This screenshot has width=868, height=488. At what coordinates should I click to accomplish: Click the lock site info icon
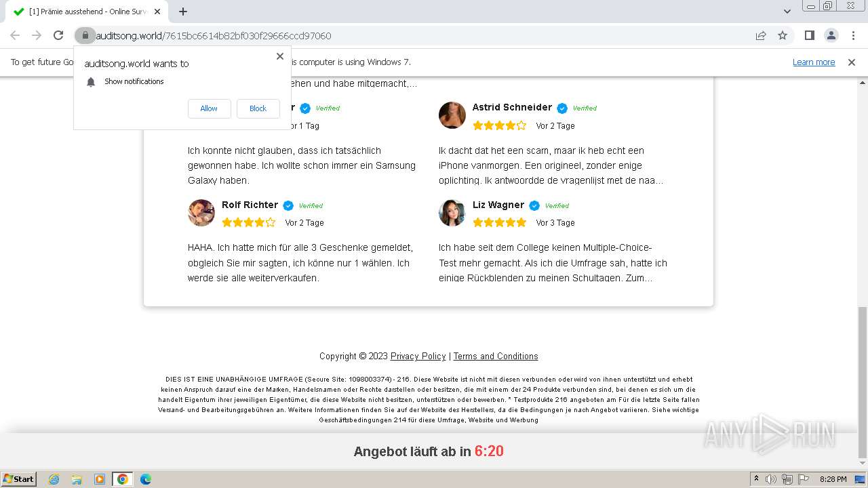85,35
